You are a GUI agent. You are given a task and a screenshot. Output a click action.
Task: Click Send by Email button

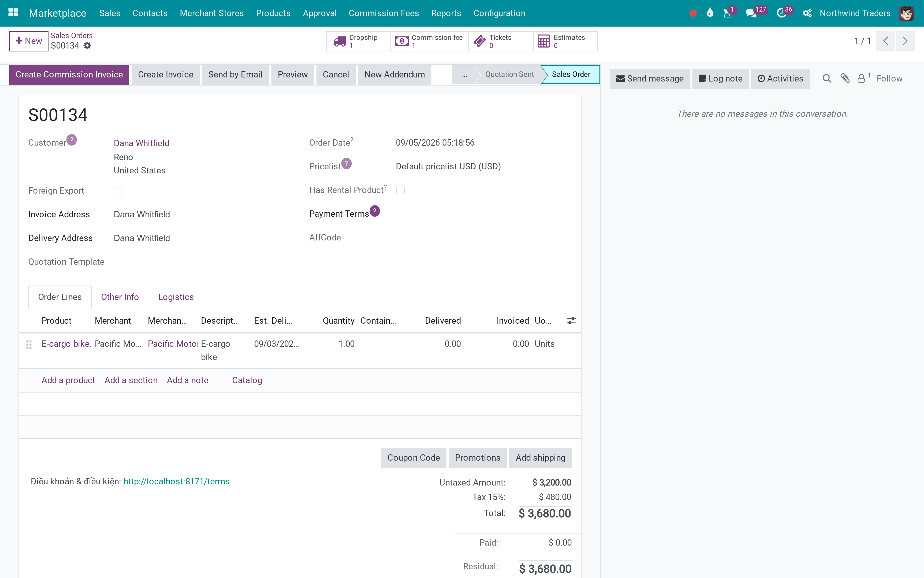(x=235, y=75)
